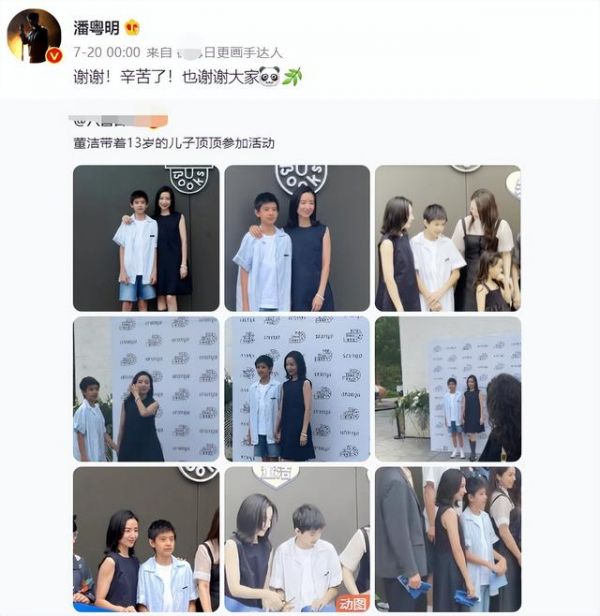
Task: Open the bottom-right photo with the suited man
Action: [448, 539]
